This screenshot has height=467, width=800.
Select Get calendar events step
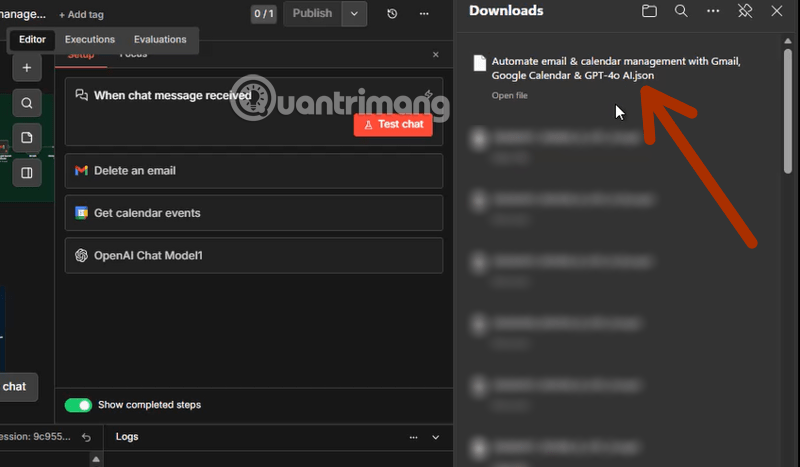pos(254,213)
